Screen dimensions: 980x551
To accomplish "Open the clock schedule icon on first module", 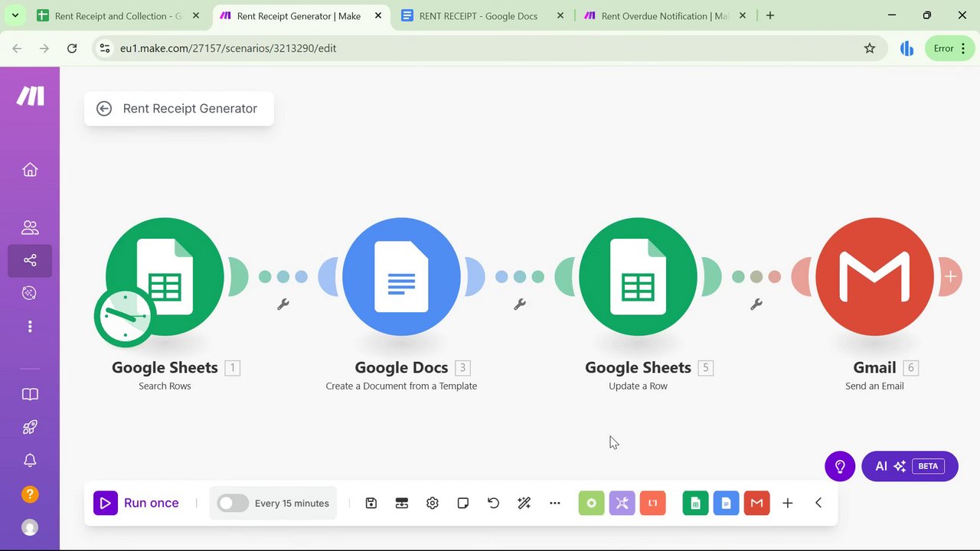I will pyautogui.click(x=124, y=317).
